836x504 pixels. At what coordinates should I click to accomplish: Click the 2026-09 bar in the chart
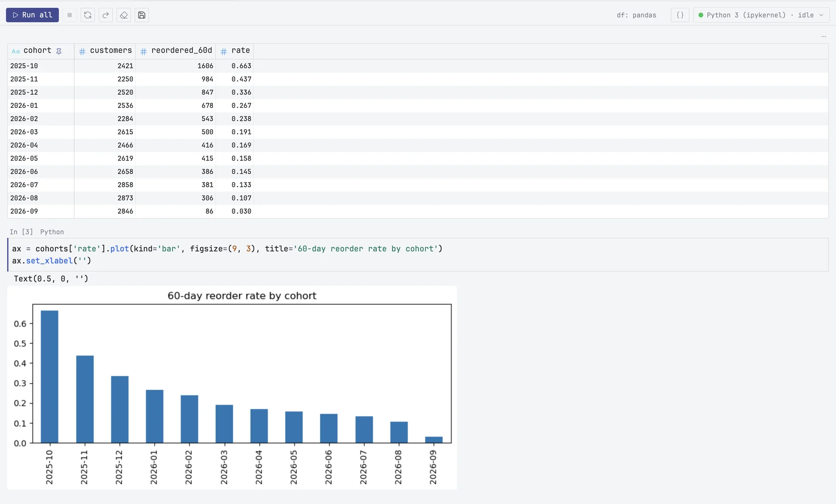point(434,440)
